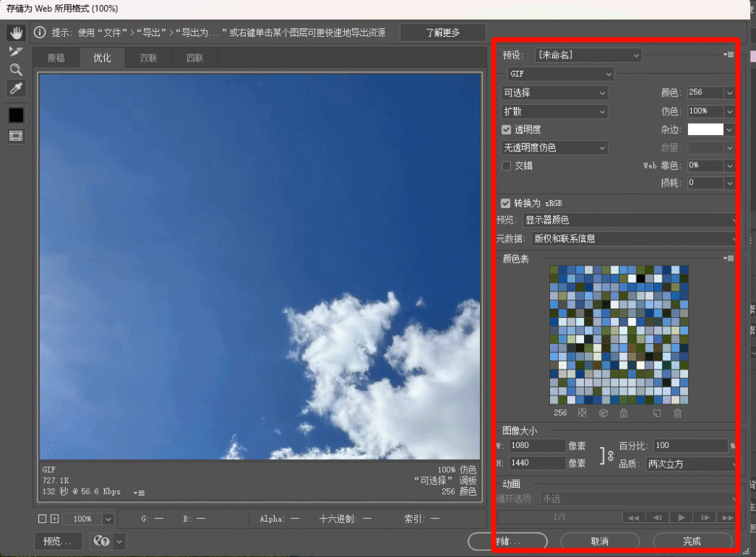This screenshot has height=557, width=756.
Task: Click the 了解更多 link
Action: pyautogui.click(x=443, y=32)
